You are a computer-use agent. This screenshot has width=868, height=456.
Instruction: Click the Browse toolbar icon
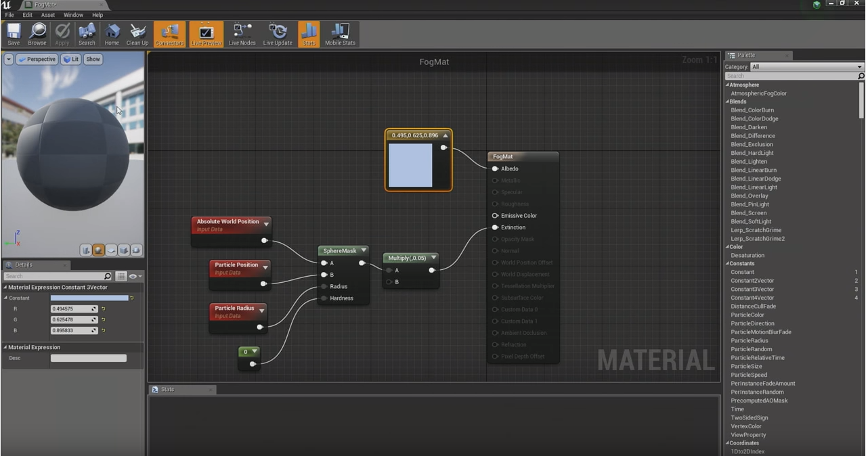coord(37,32)
